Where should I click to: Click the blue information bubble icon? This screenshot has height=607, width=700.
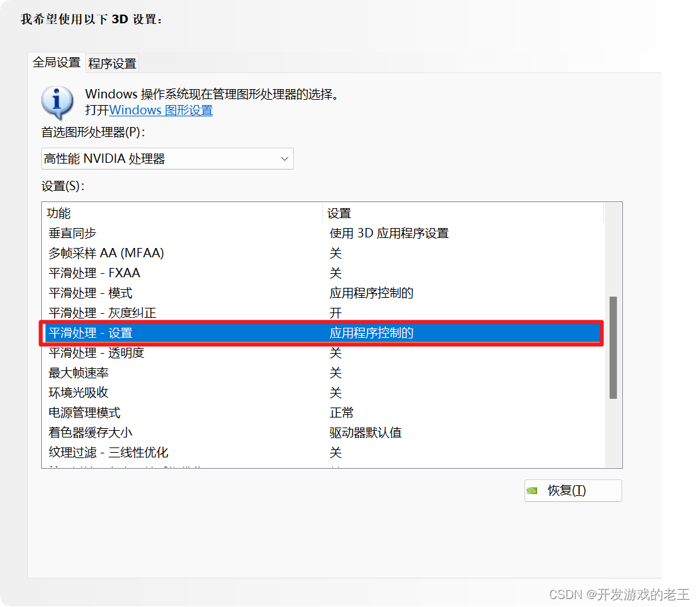click(x=57, y=102)
